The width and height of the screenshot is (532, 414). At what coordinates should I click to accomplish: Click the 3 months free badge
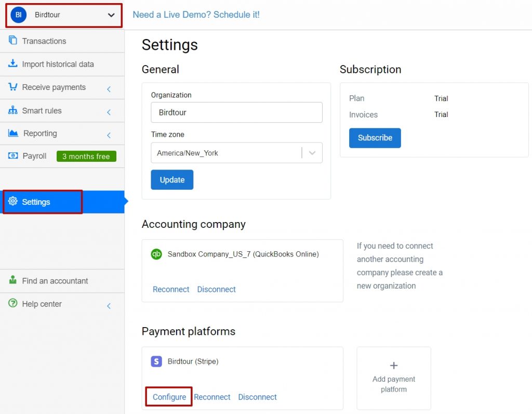coord(86,156)
